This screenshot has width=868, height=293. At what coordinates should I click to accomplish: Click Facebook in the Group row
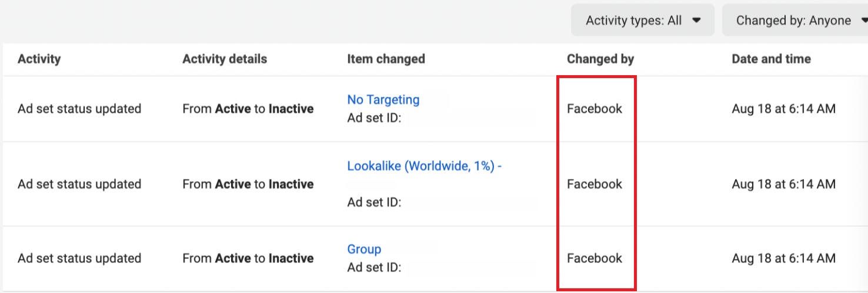click(595, 258)
